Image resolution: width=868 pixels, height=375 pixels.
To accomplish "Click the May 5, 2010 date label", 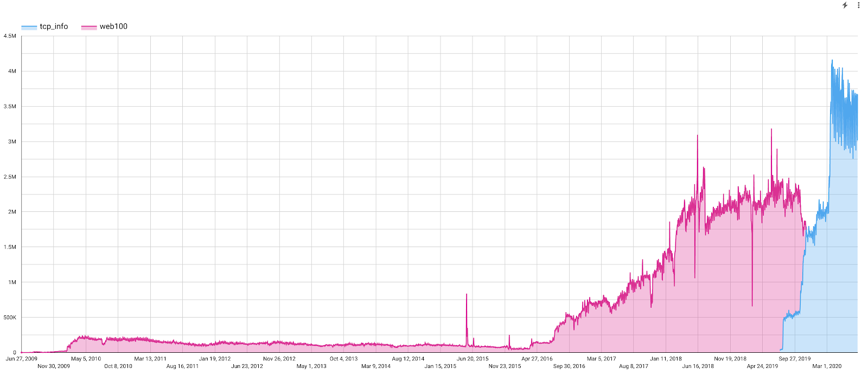I will coord(86,359).
